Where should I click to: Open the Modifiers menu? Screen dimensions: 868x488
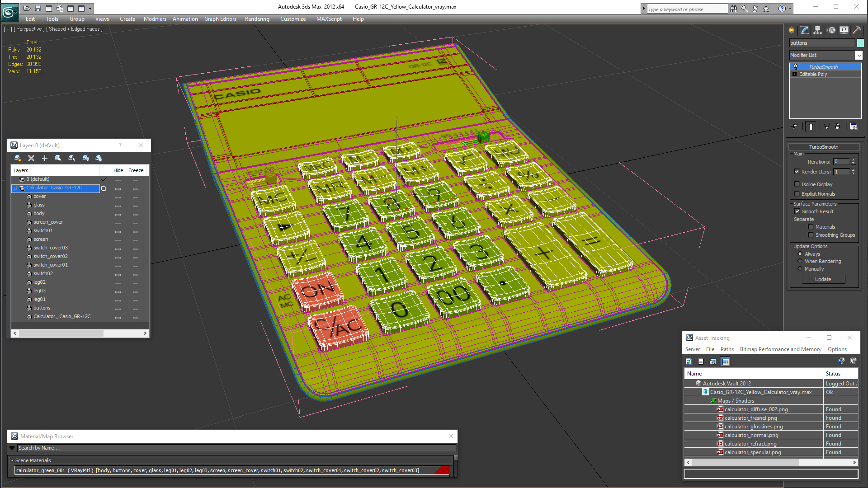point(155,19)
